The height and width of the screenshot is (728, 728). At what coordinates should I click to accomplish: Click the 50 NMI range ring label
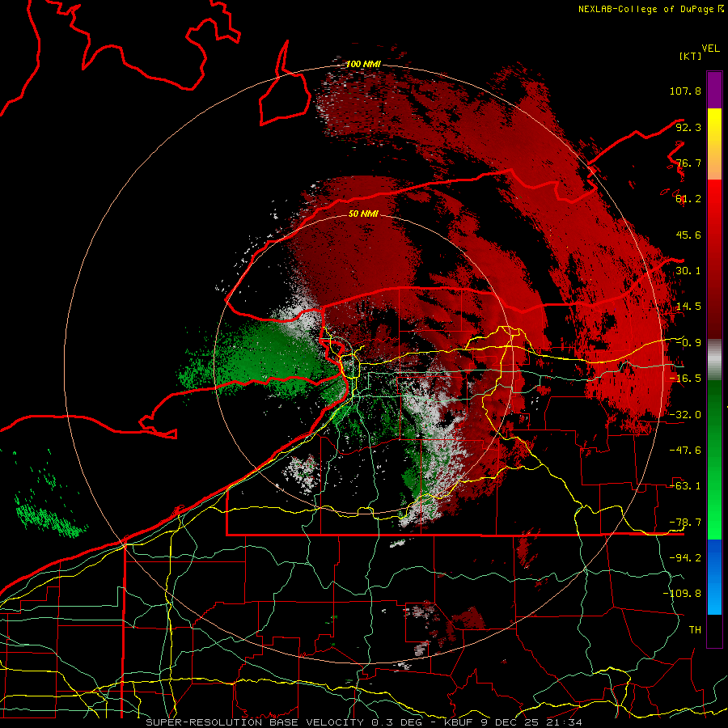pos(363,214)
